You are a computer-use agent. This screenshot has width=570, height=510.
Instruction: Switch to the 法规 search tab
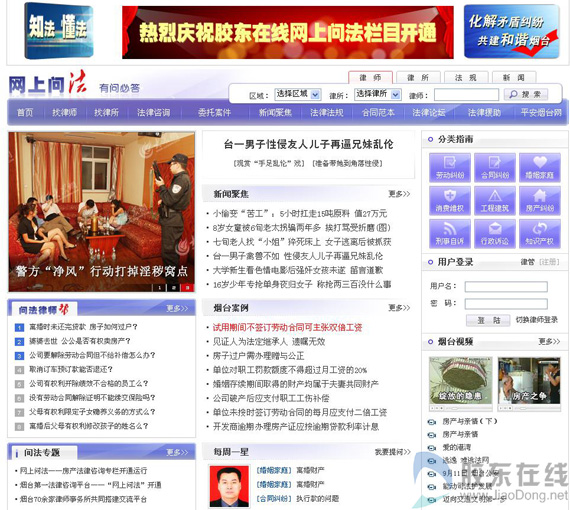click(x=466, y=77)
